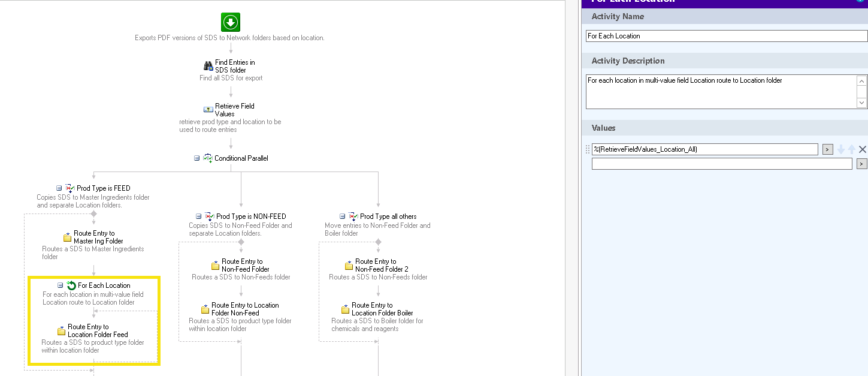
Task: Open token menu beside the empty value field
Action: [862, 164]
